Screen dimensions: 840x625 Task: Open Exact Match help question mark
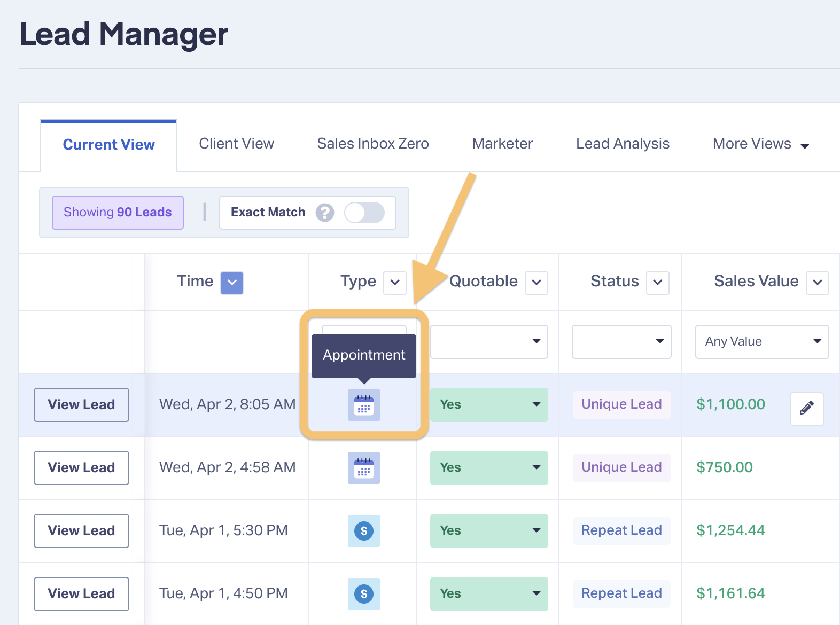coord(325,213)
